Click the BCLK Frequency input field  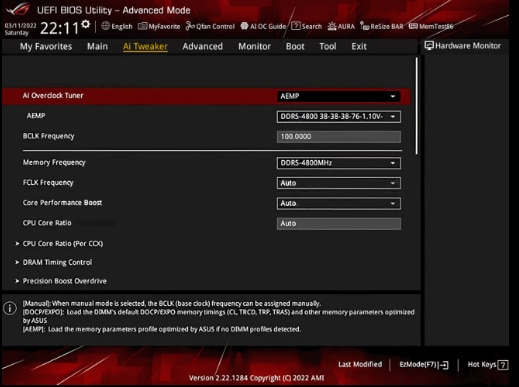(x=339, y=137)
